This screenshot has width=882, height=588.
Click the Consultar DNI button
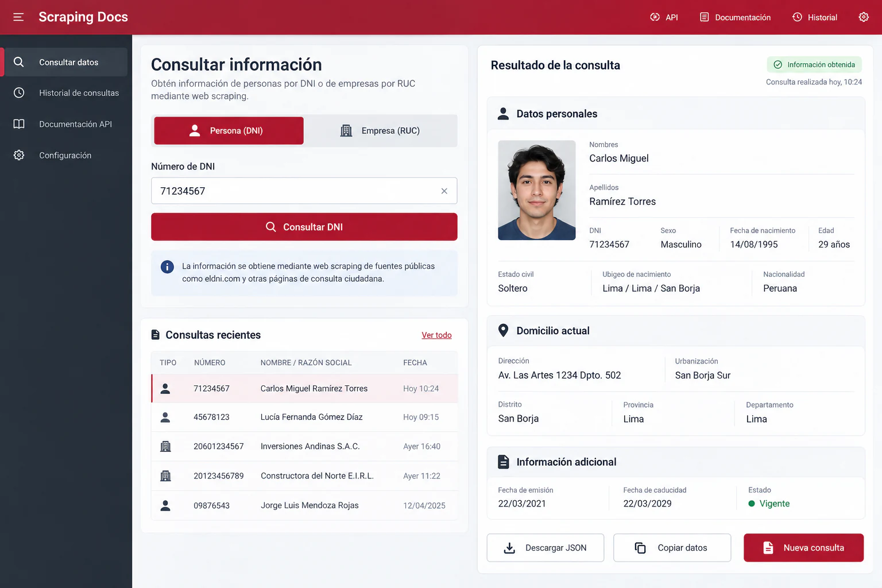click(304, 227)
